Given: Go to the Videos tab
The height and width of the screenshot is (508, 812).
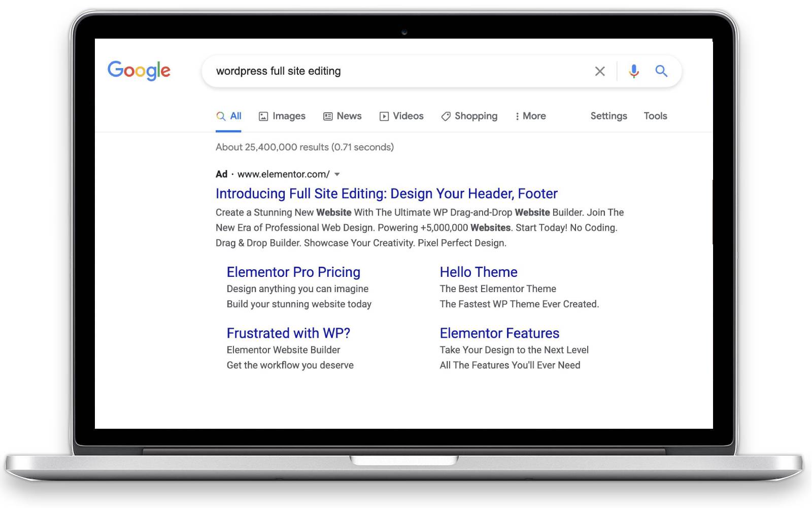Looking at the screenshot, I should point(401,116).
